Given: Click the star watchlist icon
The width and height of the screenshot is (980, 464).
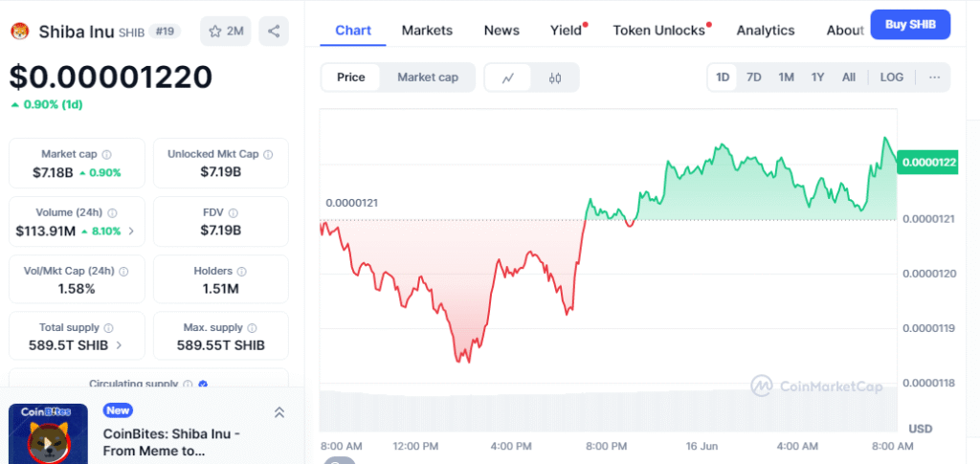Looking at the screenshot, I should [x=215, y=32].
